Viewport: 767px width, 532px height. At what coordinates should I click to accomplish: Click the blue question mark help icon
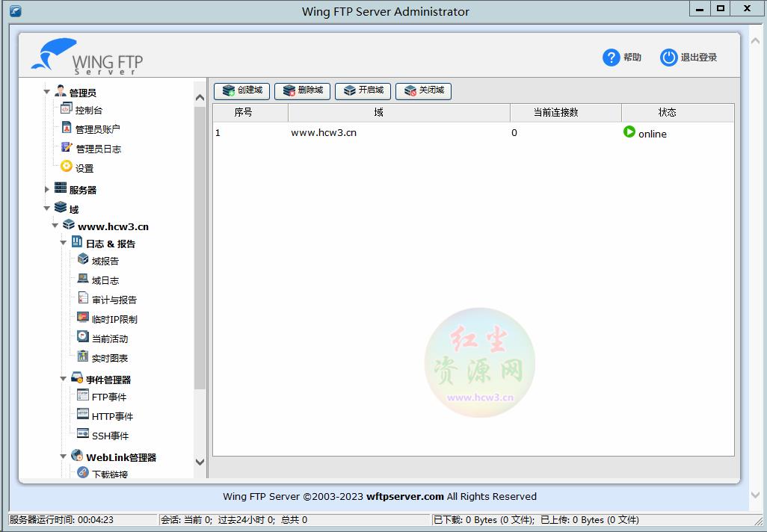611,58
